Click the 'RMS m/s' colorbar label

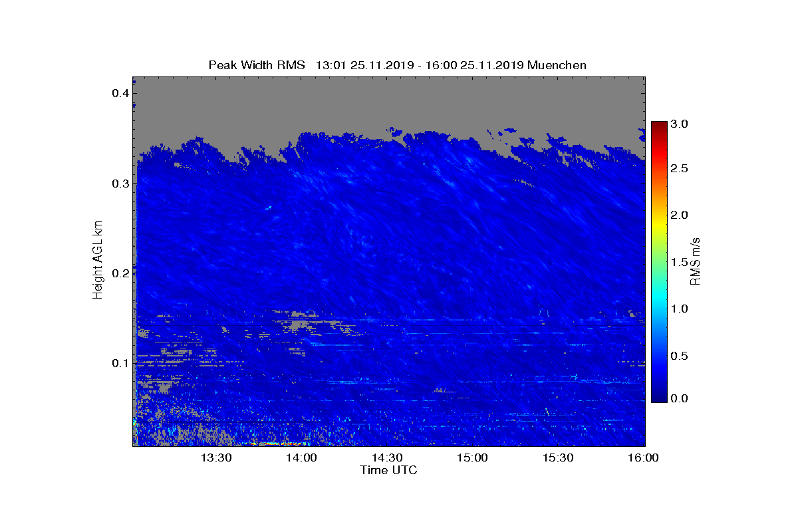pos(696,261)
